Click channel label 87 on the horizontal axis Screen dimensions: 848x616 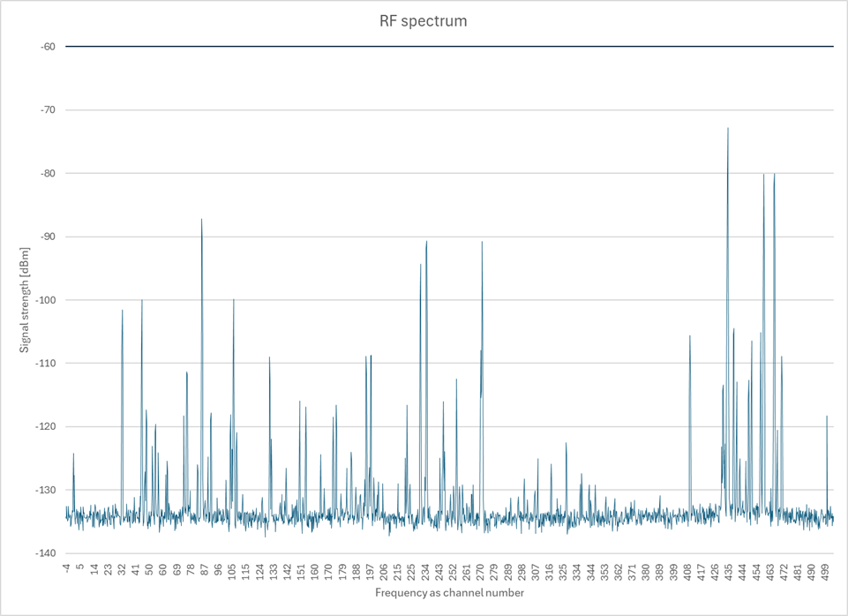point(205,569)
